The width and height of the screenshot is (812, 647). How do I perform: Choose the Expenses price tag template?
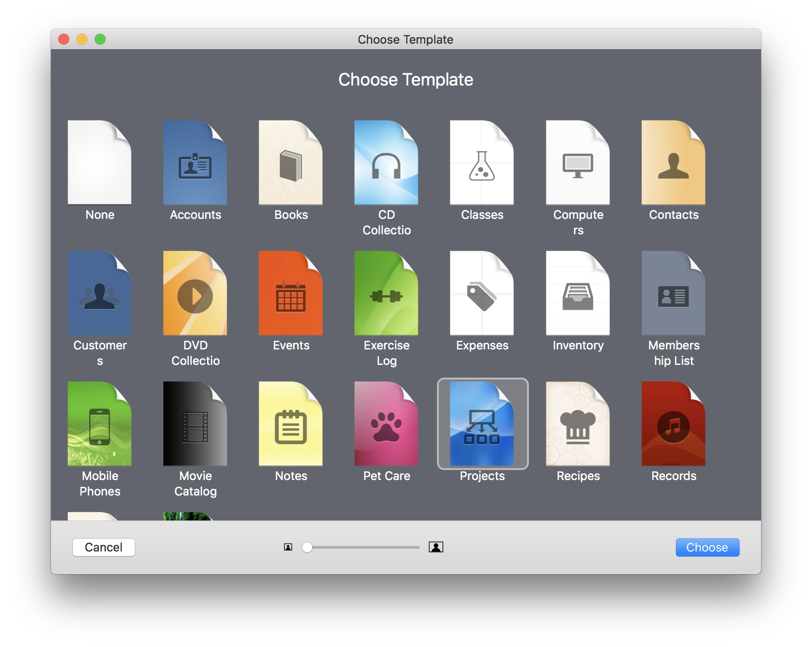tap(482, 293)
